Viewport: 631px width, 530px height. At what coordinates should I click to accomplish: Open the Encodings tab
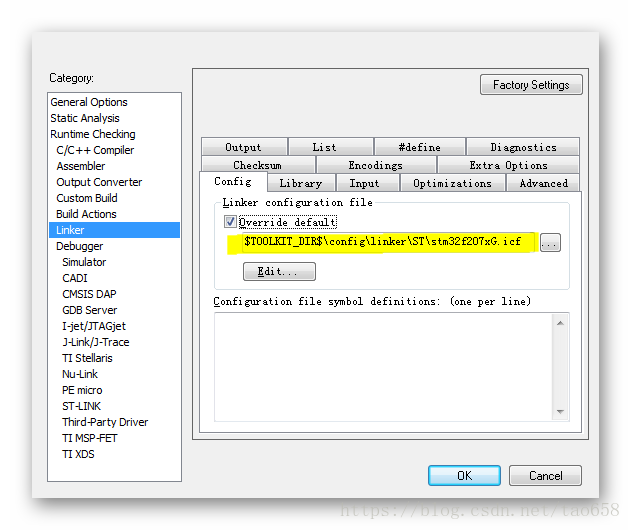tap(376, 165)
